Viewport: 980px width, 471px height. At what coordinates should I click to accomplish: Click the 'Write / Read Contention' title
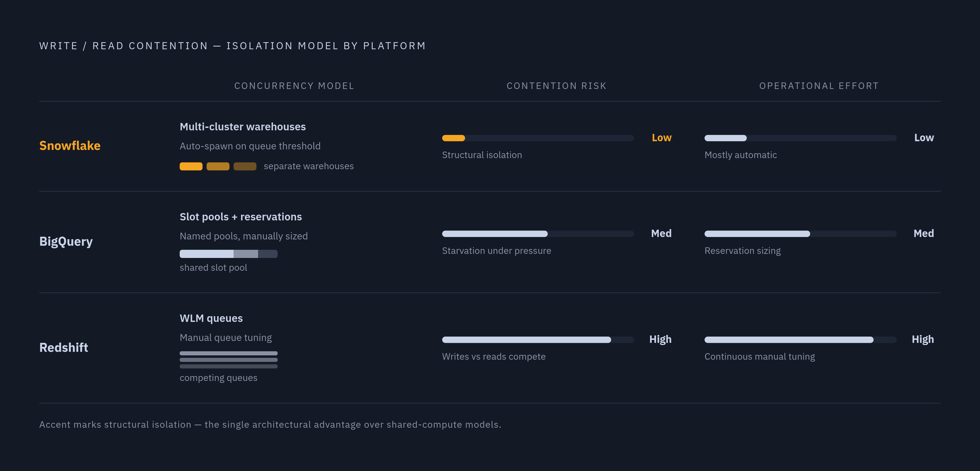pos(232,46)
